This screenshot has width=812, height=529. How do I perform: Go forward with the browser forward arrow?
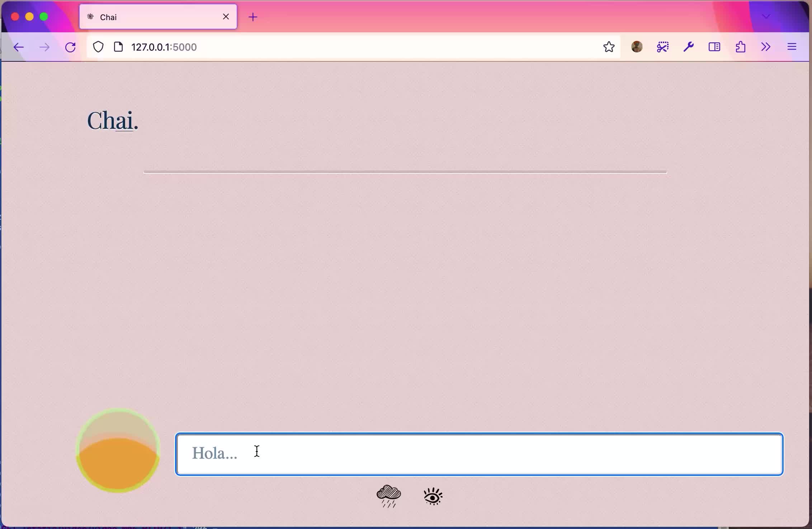[x=44, y=47]
